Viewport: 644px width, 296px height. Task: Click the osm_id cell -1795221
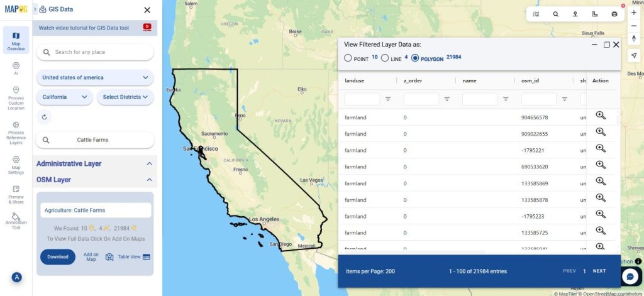533,150
